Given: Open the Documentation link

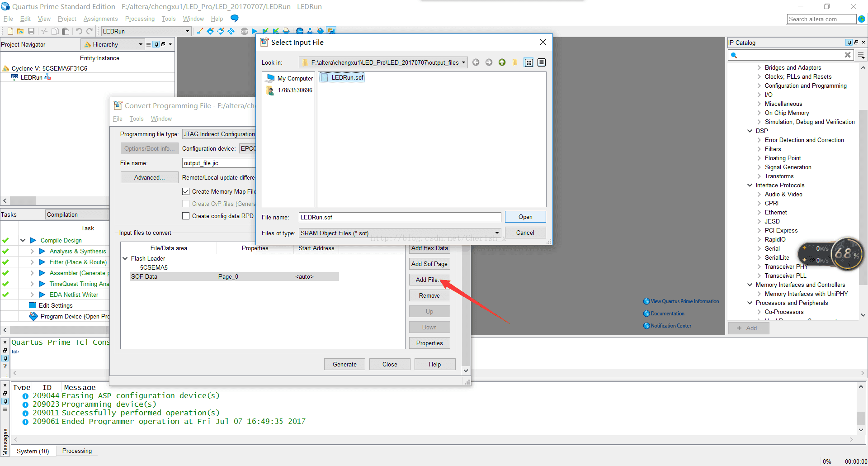Looking at the screenshot, I should 667,314.
